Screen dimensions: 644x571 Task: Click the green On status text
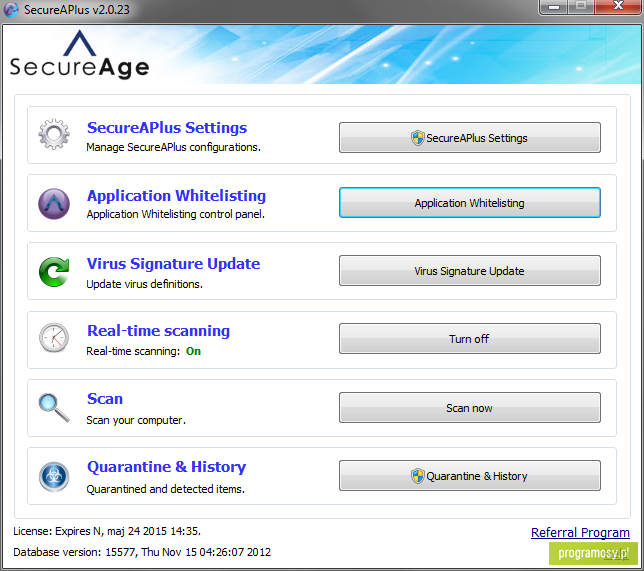click(193, 351)
